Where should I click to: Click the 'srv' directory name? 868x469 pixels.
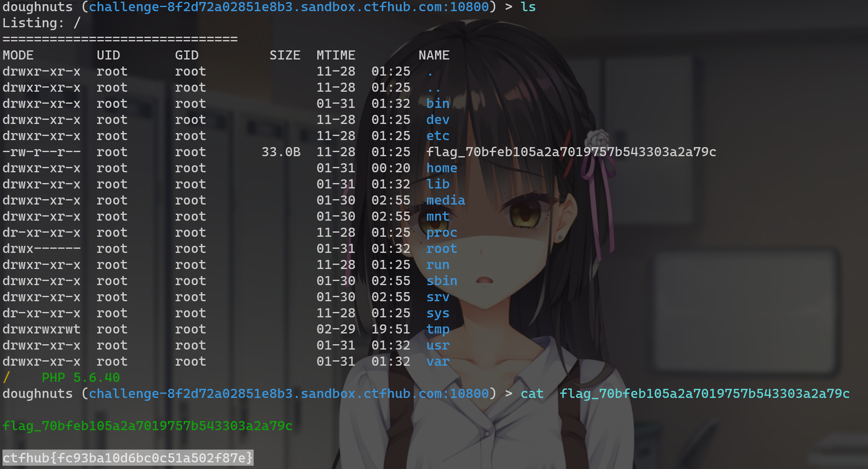click(x=438, y=297)
